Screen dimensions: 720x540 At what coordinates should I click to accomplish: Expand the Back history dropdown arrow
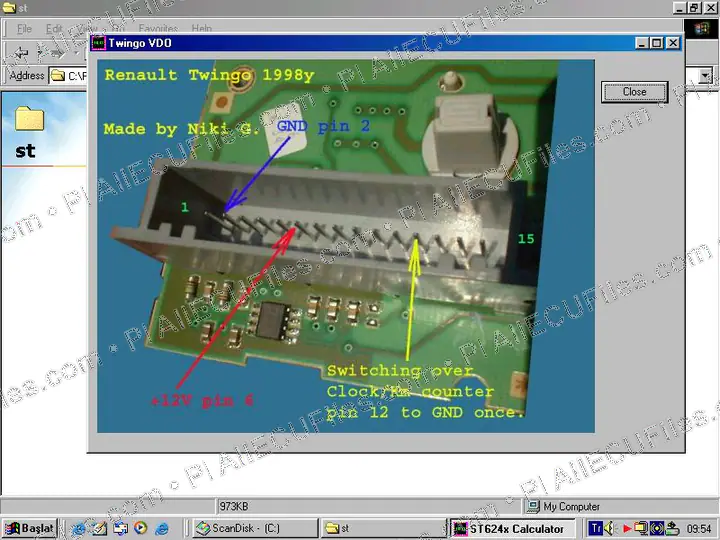pos(39,54)
